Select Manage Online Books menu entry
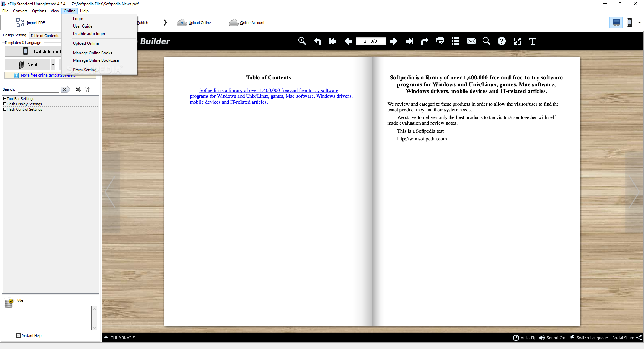 tap(99, 53)
